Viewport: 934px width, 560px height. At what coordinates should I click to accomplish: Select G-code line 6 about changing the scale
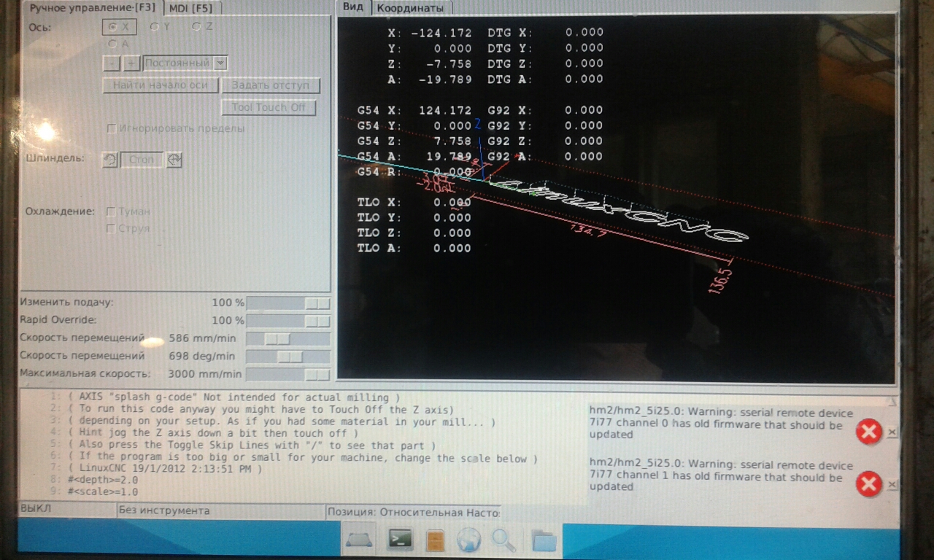tap(303, 459)
